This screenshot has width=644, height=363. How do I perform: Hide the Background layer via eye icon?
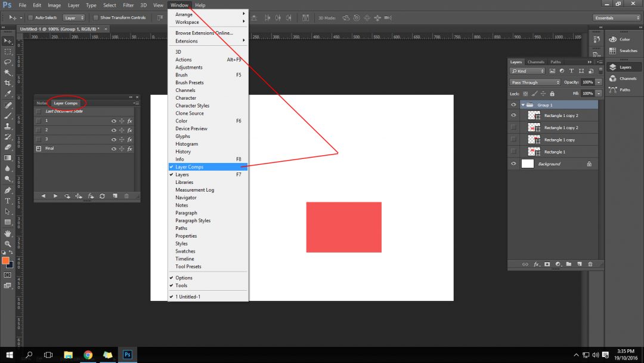point(513,164)
